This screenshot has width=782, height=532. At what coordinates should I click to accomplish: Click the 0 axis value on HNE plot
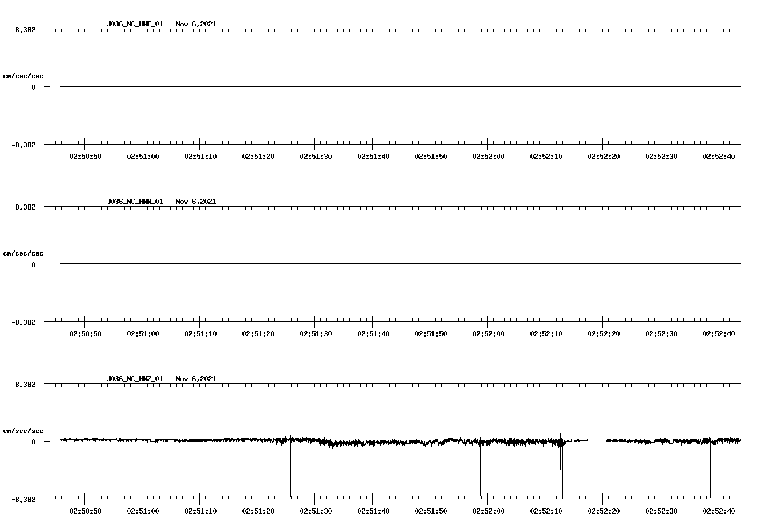[33, 87]
